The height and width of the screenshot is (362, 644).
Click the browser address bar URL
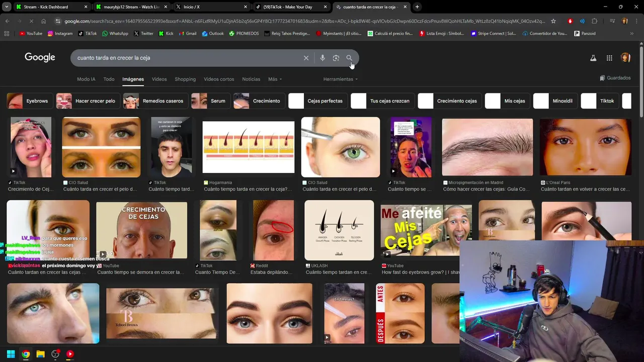(304, 21)
